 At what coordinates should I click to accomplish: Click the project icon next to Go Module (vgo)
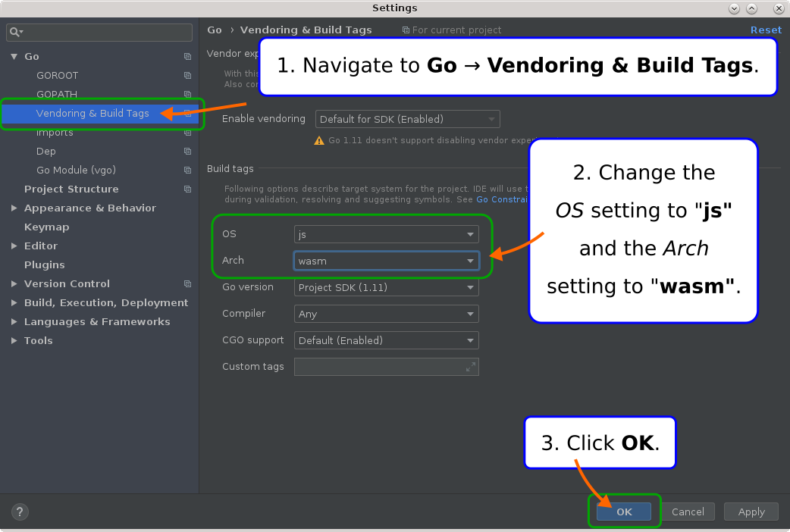pyautogui.click(x=187, y=171)
